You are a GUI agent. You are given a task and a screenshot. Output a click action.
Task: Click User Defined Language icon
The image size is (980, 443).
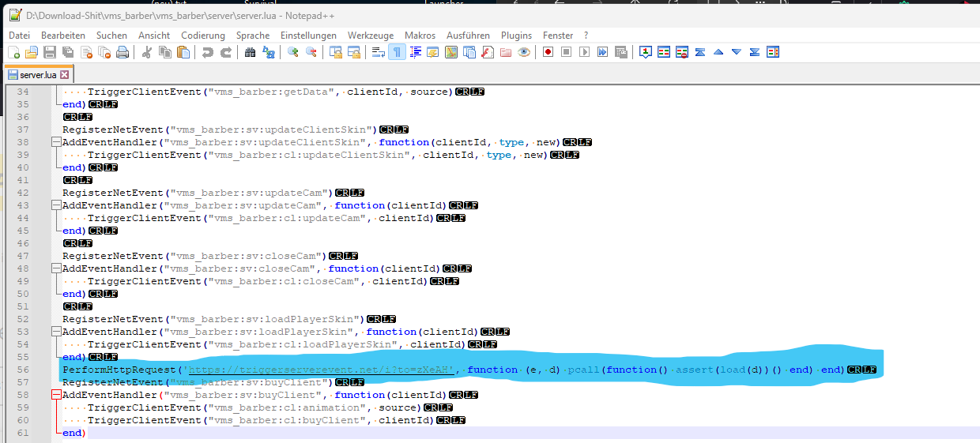click(433, 52)
